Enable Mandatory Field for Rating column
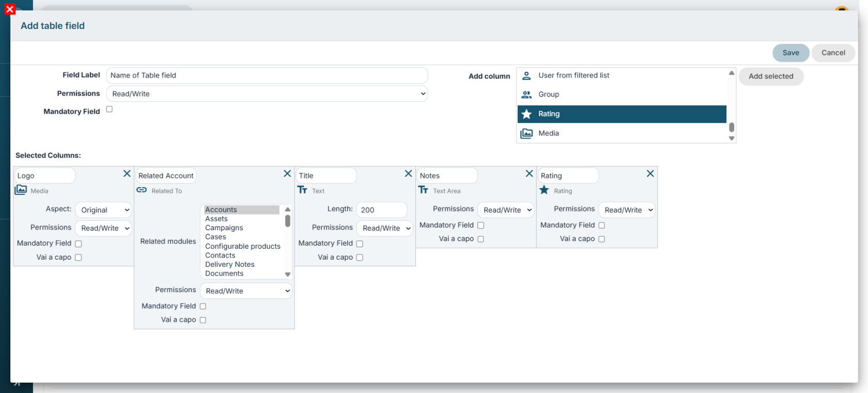 (x=601, y=225)
